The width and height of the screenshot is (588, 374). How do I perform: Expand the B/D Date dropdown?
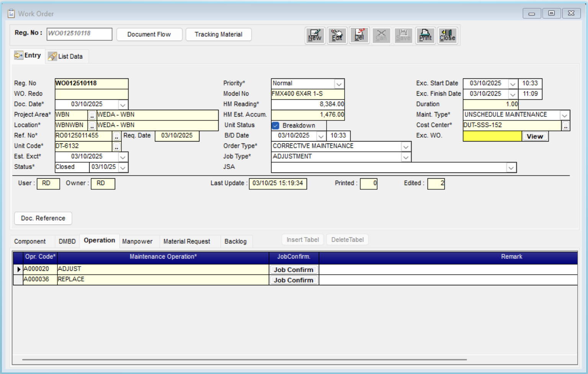coord(321,136)
